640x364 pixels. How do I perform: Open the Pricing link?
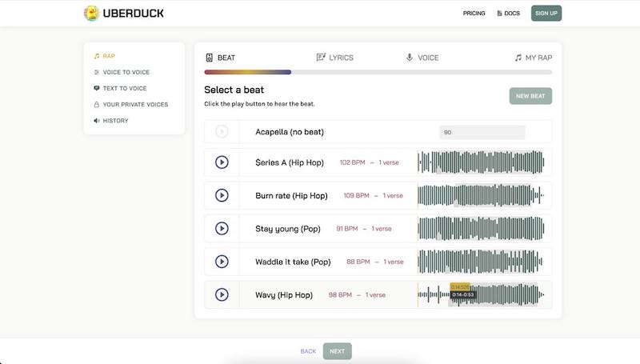474,14
